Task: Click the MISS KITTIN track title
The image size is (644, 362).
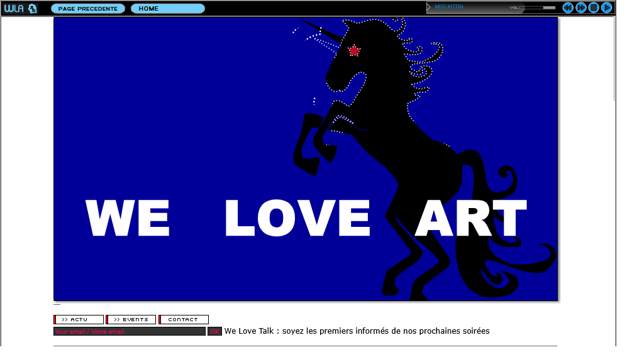Action: pos(449,6)
